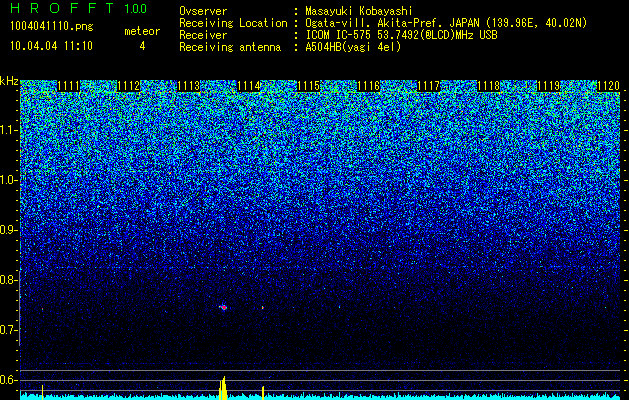Click the 1.1 kHz axis label
Viewport: 629px width, 400px height.
click(9, 130)
